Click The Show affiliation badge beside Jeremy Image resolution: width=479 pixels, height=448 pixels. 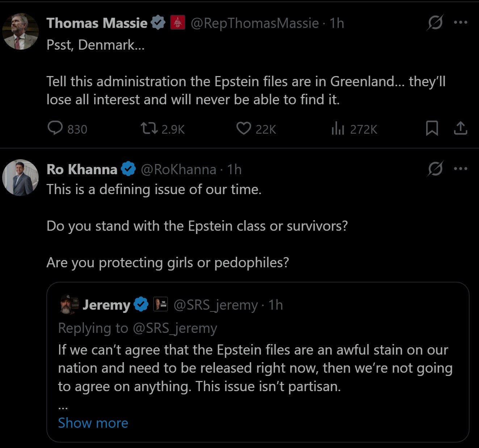tap(161, 304)
